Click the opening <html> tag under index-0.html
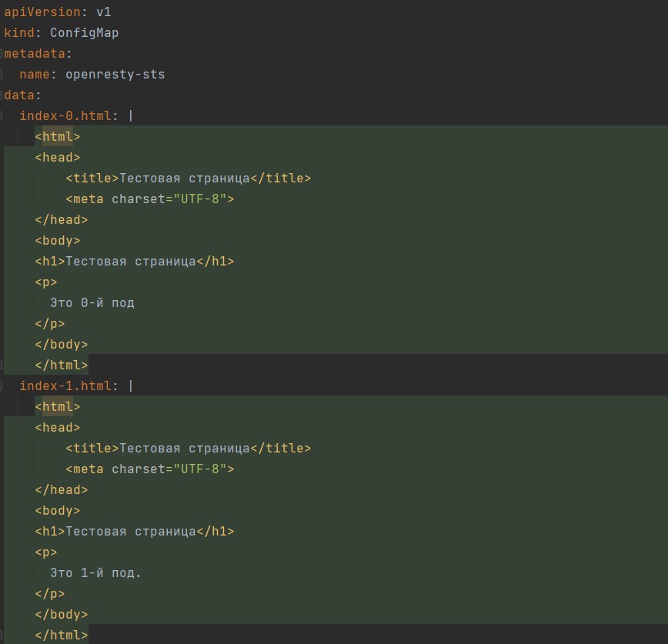Image resolution: width=668 pixels, height=644 pixels. click(58, 137)
